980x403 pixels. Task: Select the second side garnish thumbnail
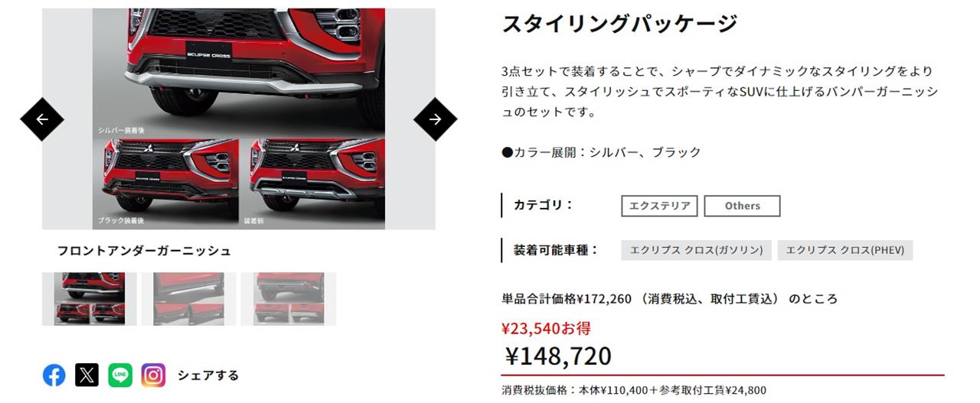coord(189,299)
